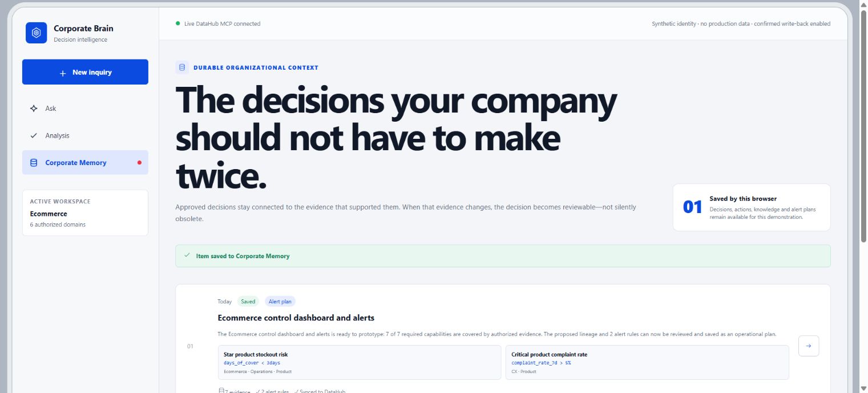Click the Saved status tag
The height and width of the screenshot is (393, 868).
[x=248, y=302]
